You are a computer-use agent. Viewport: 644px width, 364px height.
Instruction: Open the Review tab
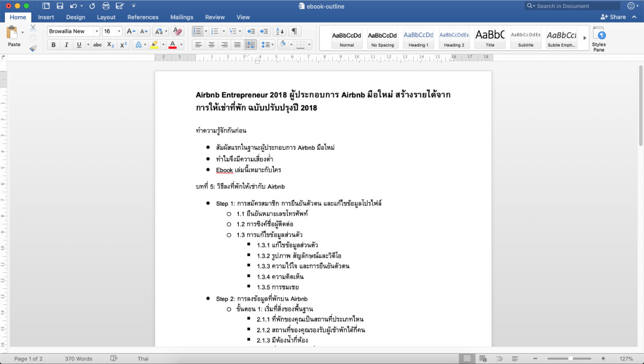[215, 17]
